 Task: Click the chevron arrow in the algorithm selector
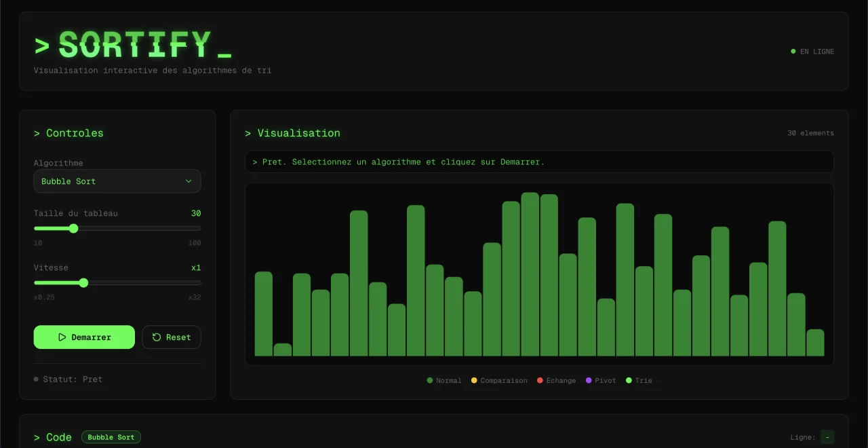coord(189,181)
